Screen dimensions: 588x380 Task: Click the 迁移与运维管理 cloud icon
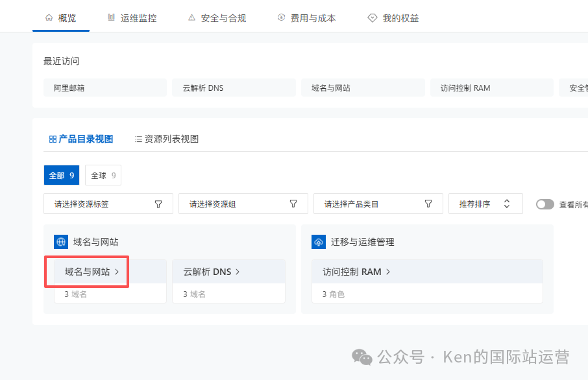point(318,241)
